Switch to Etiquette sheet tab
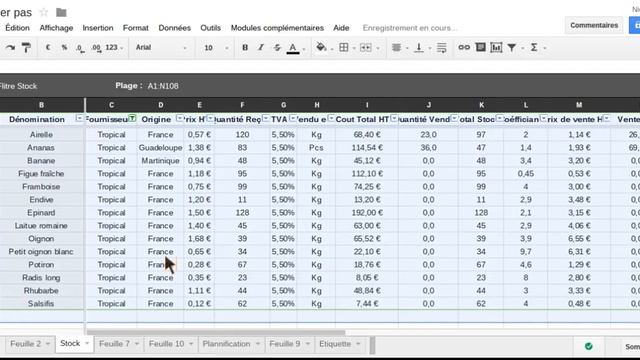 [335, 344]
